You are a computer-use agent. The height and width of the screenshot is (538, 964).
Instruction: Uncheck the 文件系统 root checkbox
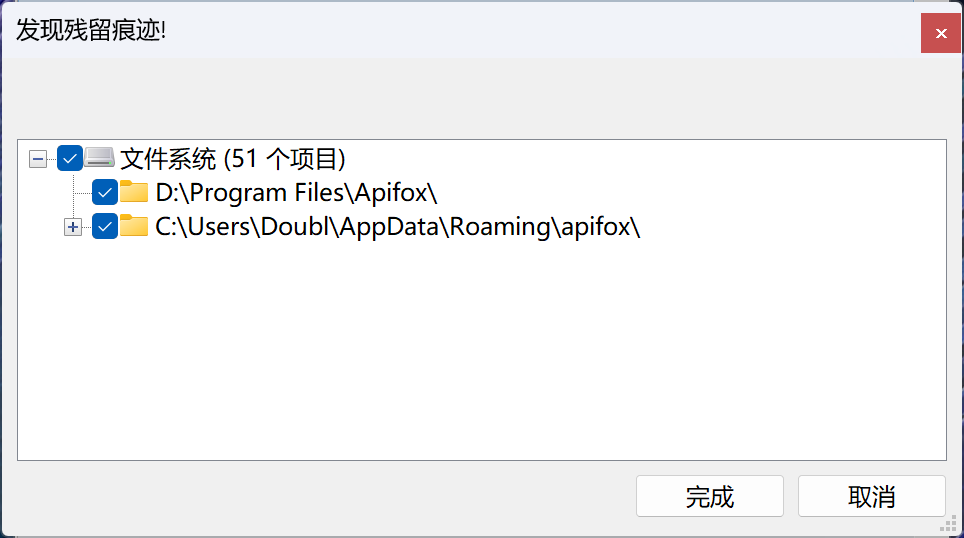pos(69,159)
